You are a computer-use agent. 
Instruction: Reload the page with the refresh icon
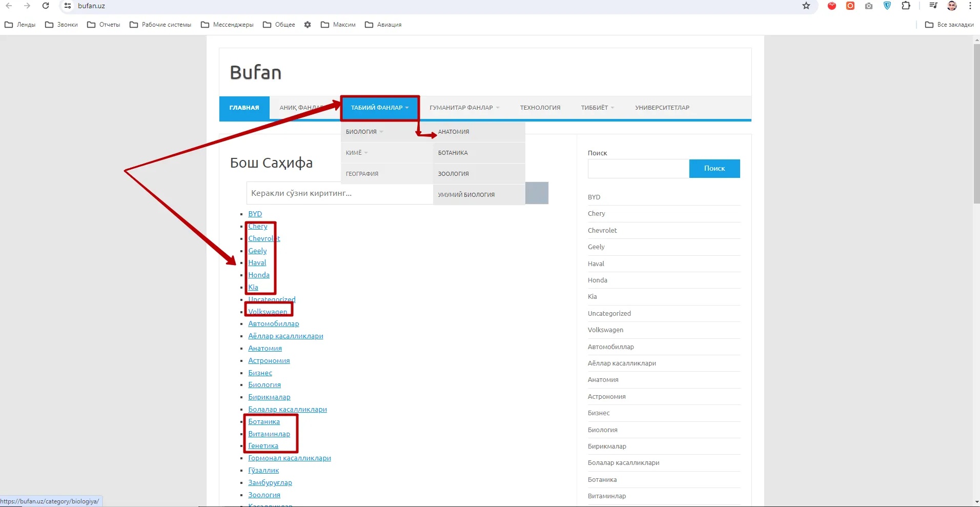(x=46, y=6)
